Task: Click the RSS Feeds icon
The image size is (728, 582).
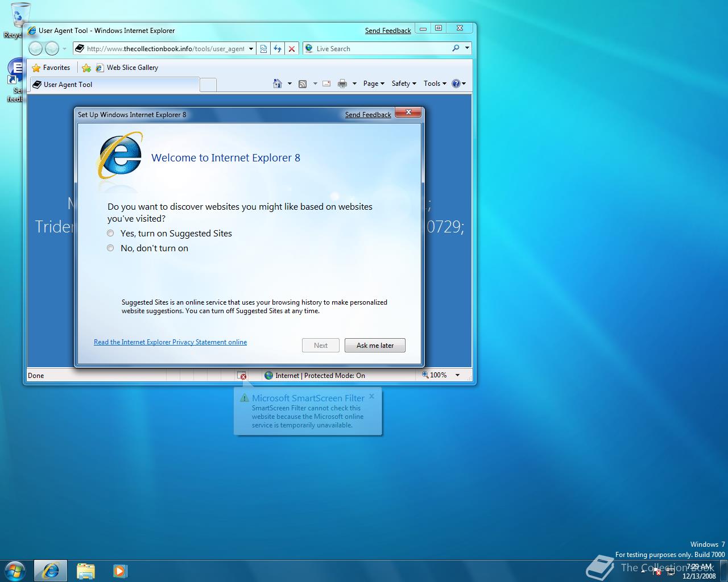Action: click(x=303, y=84)
